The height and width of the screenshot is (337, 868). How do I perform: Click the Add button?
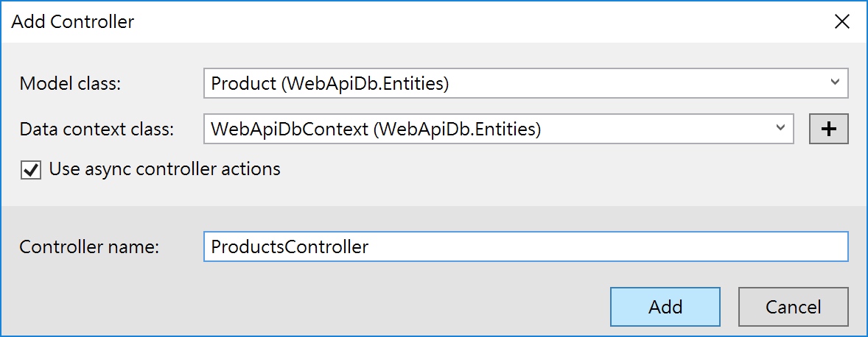click(x=665, y=307)
